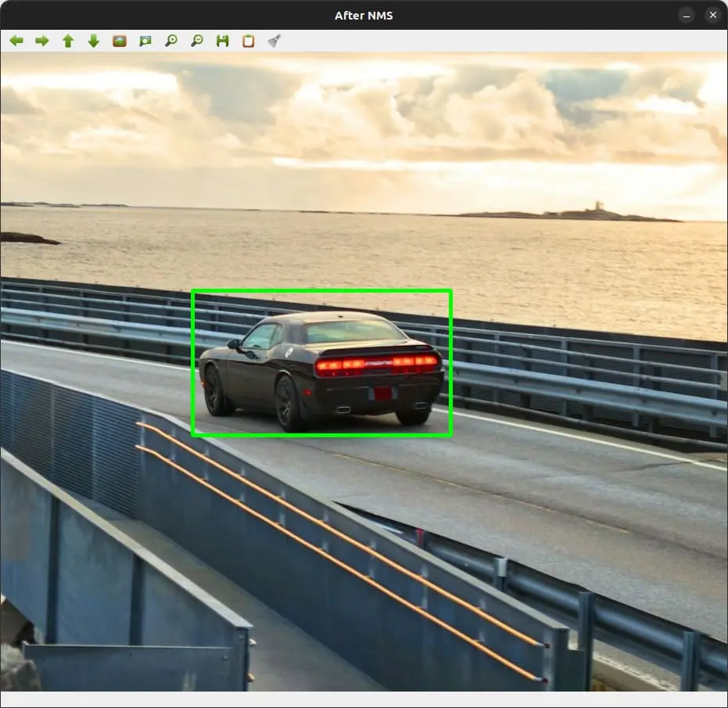Viewport: 728px width, 708px height.
Task: Click the status bar below the image
Action: coord(364,699)
